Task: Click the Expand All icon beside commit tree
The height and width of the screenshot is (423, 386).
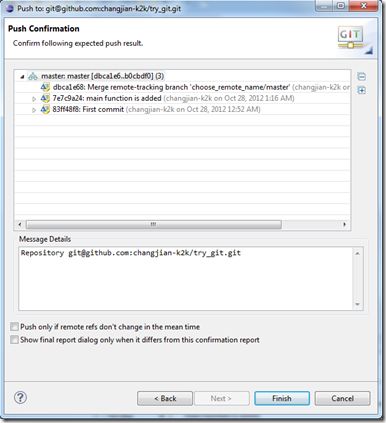Action: (x=361, y=90)
